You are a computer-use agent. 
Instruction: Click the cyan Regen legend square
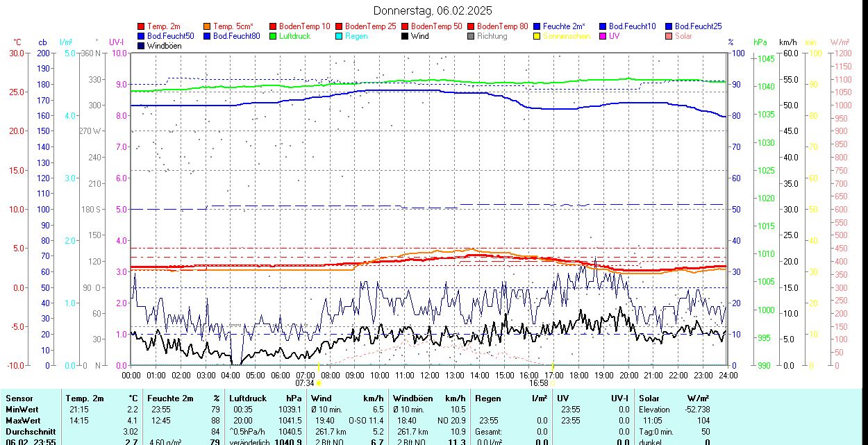(x=340, y=36)
